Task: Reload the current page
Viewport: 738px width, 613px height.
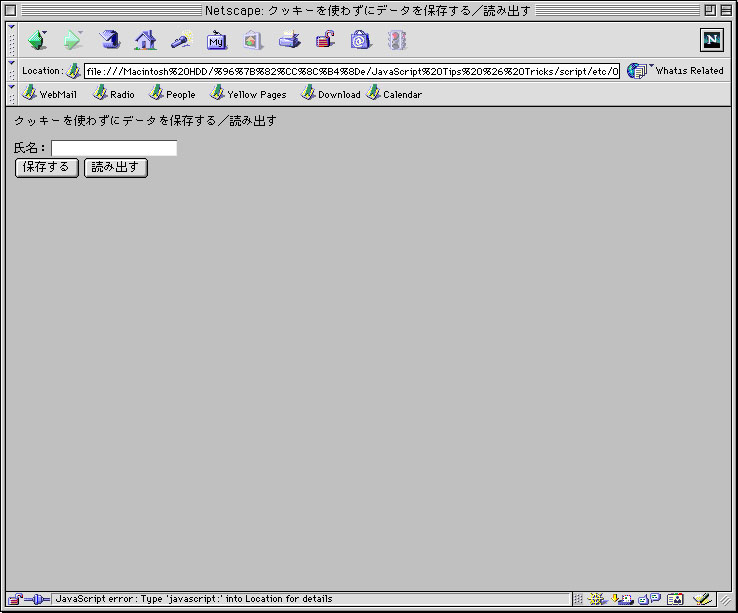Action: click(x=110, y=40)
